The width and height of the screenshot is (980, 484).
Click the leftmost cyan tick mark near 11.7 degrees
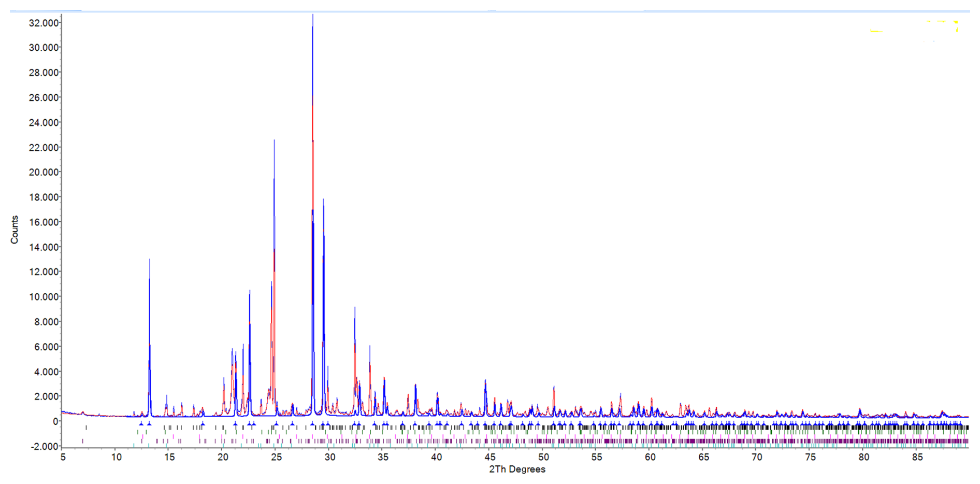tap(134, 445)
